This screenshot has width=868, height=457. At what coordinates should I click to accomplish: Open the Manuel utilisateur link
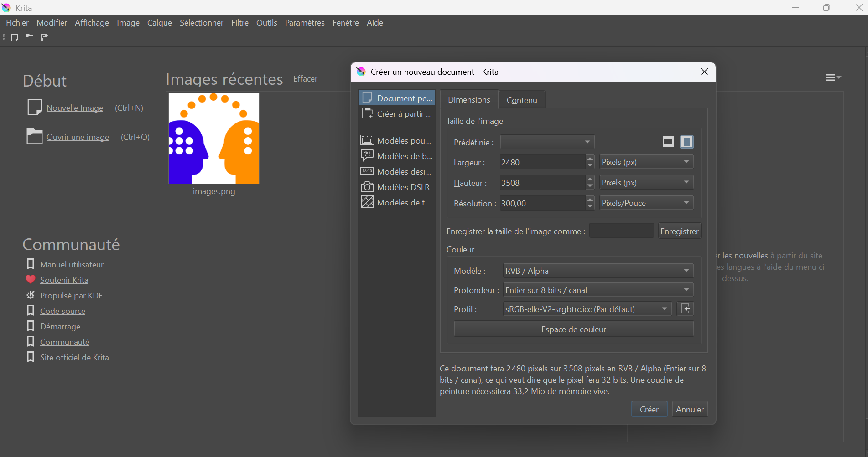click(72, 265)
